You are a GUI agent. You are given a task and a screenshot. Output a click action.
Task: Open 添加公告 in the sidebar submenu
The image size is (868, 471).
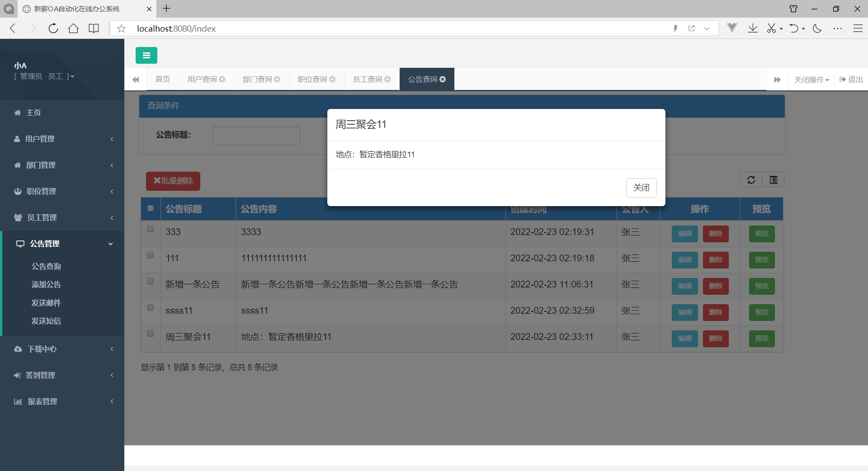(x=46, y=284)
